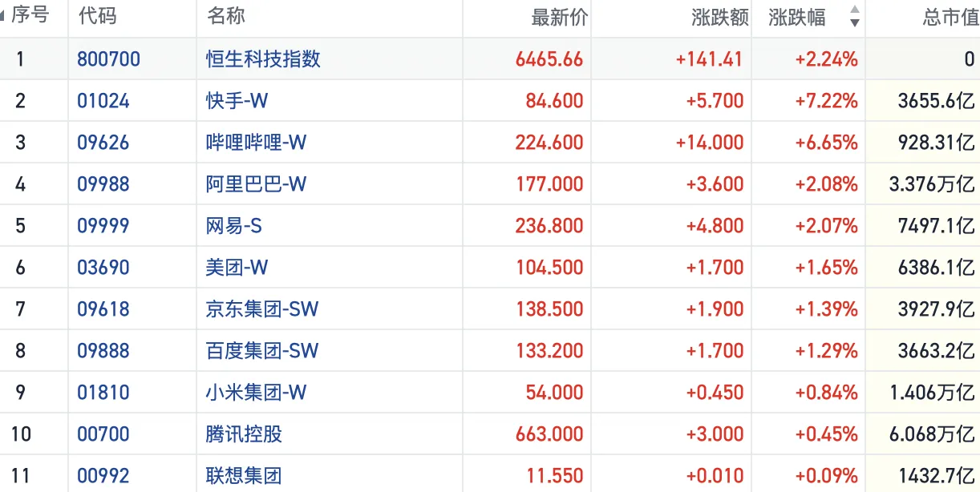
Task: Click stock code 01810
Action: click(x=103, y=393)
